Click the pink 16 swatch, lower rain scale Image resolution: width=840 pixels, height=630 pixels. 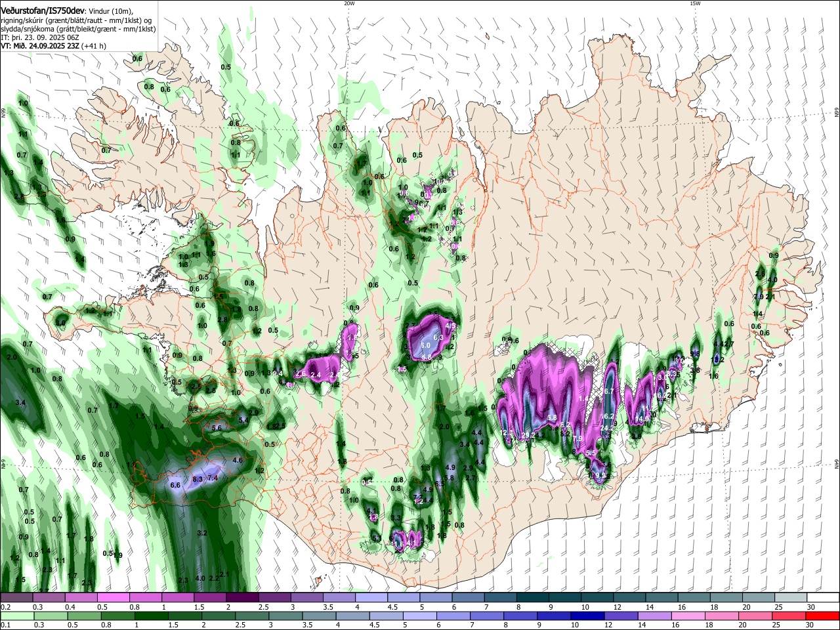tap(688, 616)
